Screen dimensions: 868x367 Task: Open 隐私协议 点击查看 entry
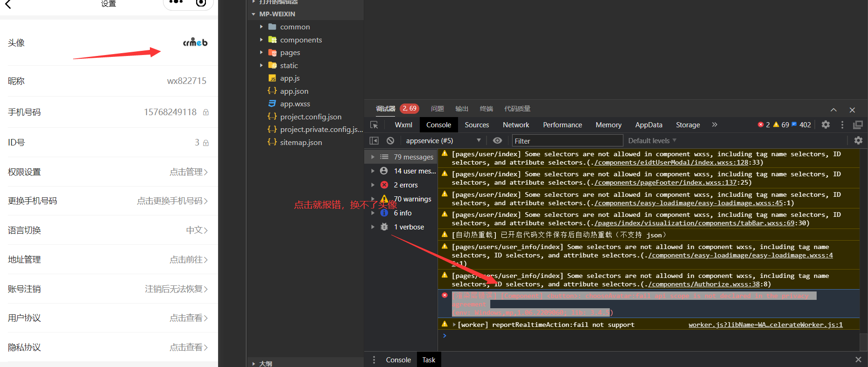pos(109,347)
